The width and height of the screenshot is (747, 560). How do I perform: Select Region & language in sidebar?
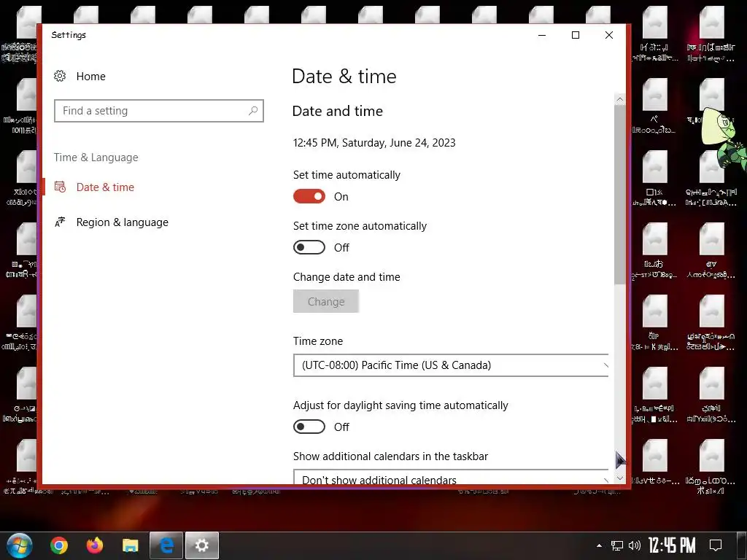122,222
